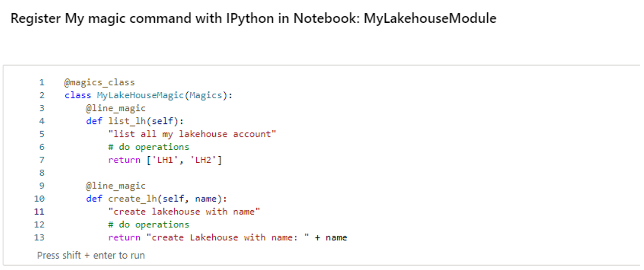
Task: Click the "create lakehouse with name" docstring
Action: click(184, 212)
